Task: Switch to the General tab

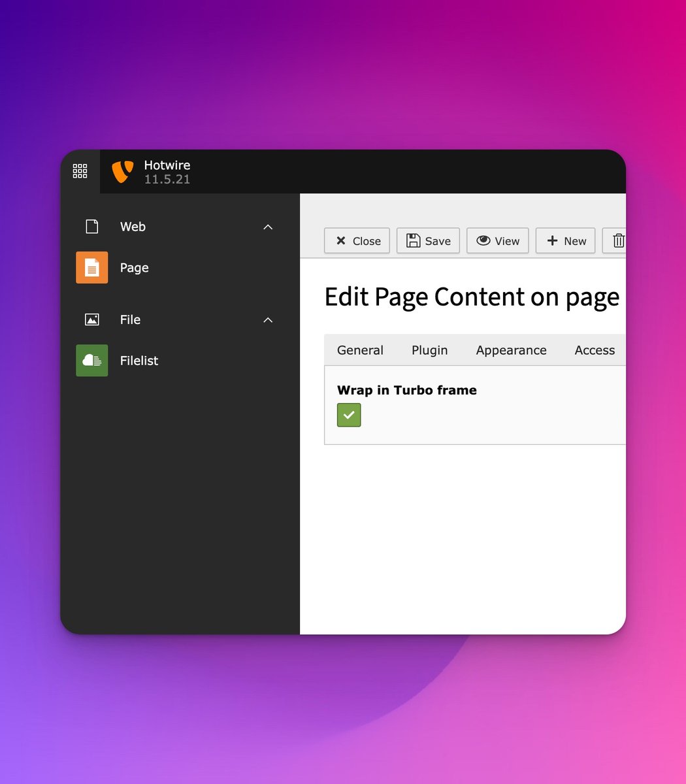Action: click(x=360, y=350)
